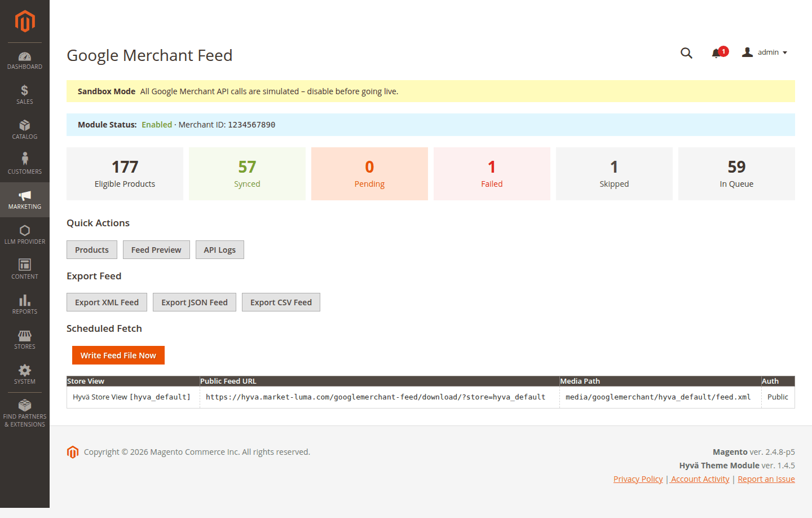
Task: Click the 57 Synced card
Action: pyautogui.click(x=247, y=174)
